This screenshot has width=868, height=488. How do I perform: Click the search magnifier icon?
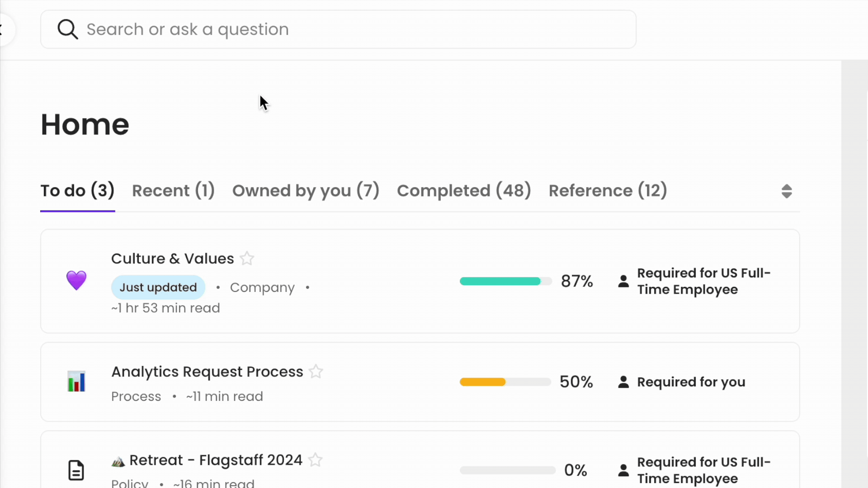[x=68, y=29]
